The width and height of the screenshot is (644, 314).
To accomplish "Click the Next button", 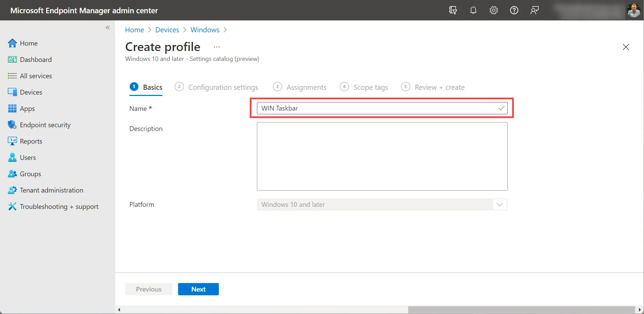I will click(198, 289).
